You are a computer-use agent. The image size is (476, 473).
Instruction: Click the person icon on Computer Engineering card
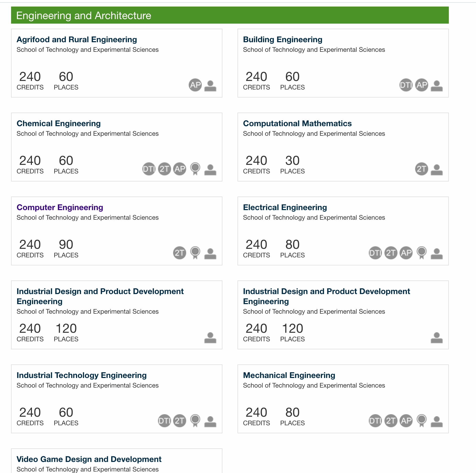point(210,253)
